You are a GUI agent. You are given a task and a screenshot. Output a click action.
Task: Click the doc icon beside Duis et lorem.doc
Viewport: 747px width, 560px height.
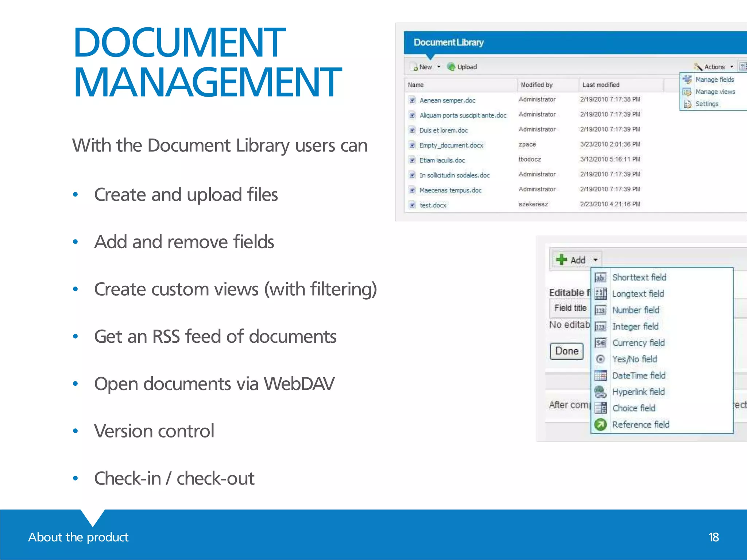click(x=412, y=130)
